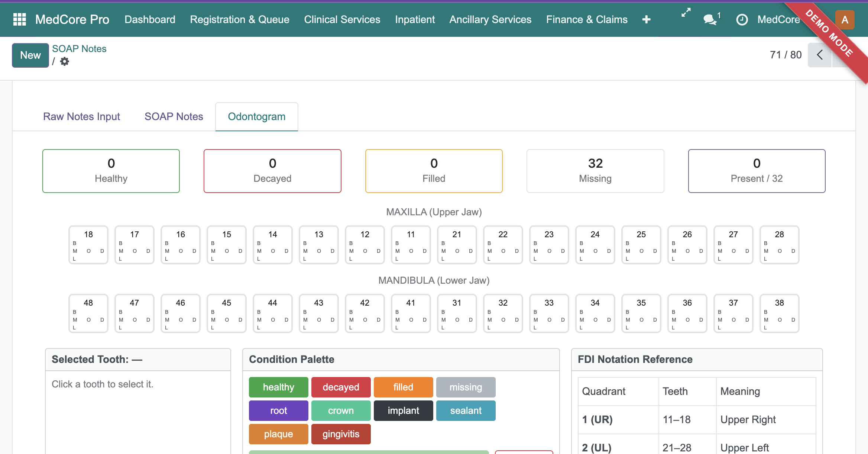This screenshot has height=454, width=868.
Task: Switch to SOAP Notes tab
Action: click(174, 116)
